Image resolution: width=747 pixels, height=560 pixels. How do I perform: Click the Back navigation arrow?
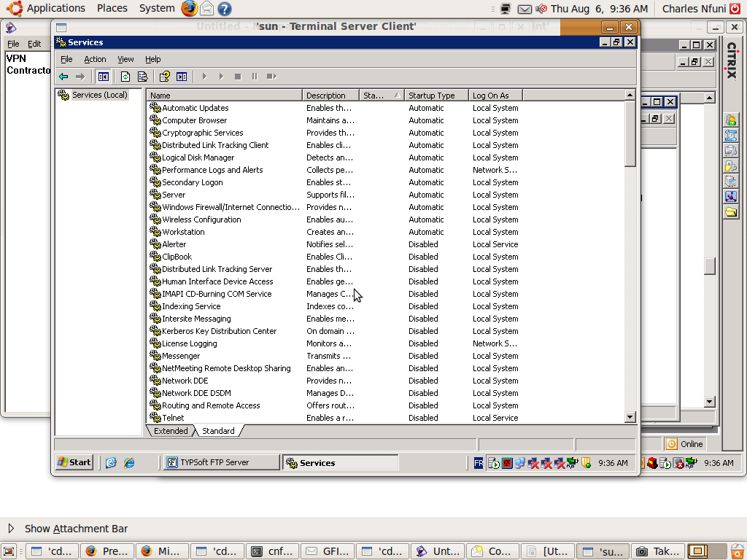[x=63, y=76]
